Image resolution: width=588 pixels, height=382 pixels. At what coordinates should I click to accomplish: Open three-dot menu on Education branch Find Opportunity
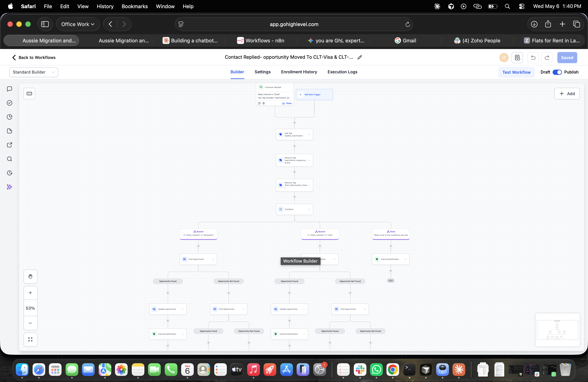click(x=213, y=259)
